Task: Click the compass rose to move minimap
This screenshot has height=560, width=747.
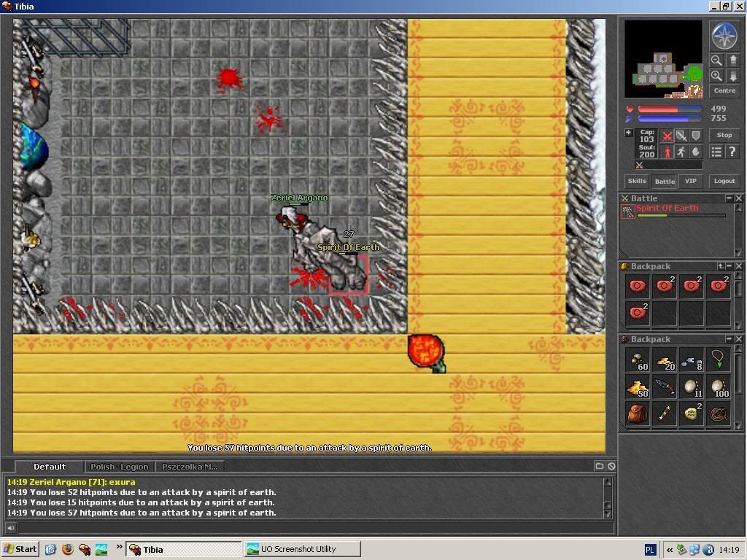Action: pyautogui.click(x=724, y=36)
